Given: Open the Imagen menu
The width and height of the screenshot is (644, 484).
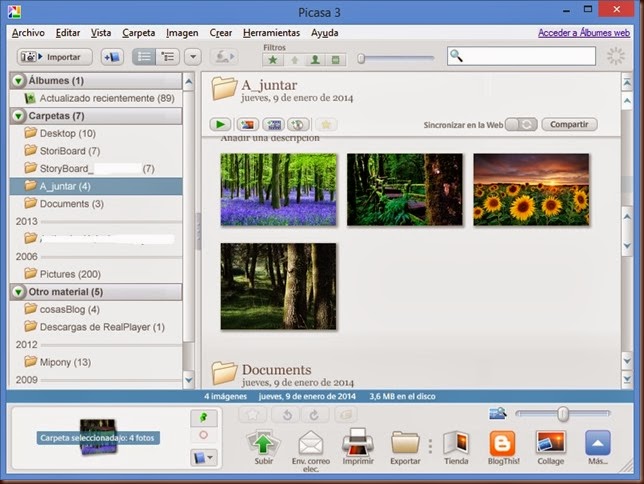Looking at the screenshot, I should [x=182, y=33].
